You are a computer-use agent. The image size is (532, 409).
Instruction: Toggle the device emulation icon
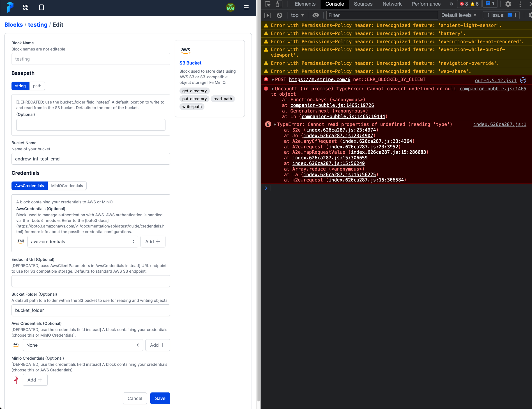pos(279,4)
